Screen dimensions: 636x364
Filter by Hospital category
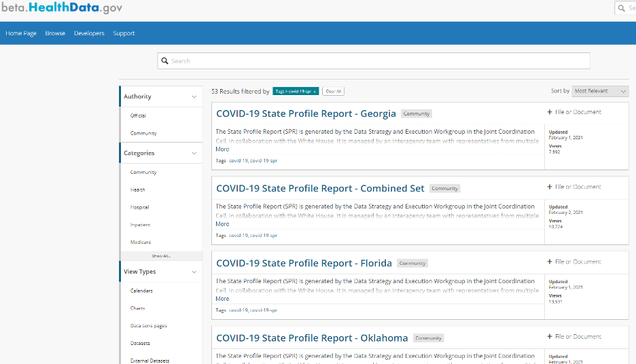tap(139, 207)
